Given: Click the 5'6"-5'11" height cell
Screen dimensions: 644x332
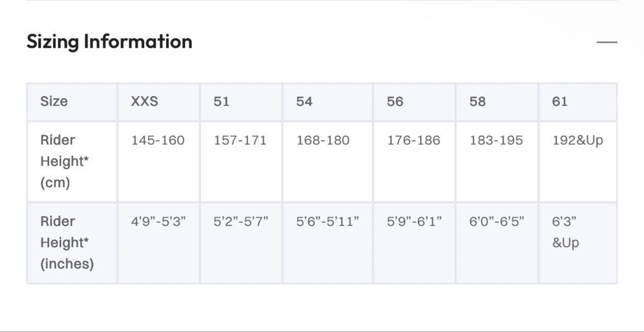Looking at the screenshot, I should tap(328, 221).
